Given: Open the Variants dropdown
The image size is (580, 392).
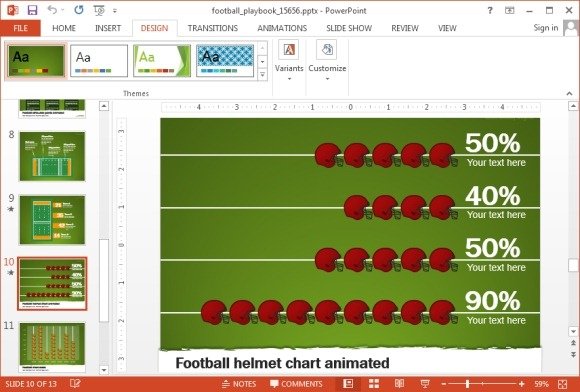Looking at the screenshot, I should point(289,61).
